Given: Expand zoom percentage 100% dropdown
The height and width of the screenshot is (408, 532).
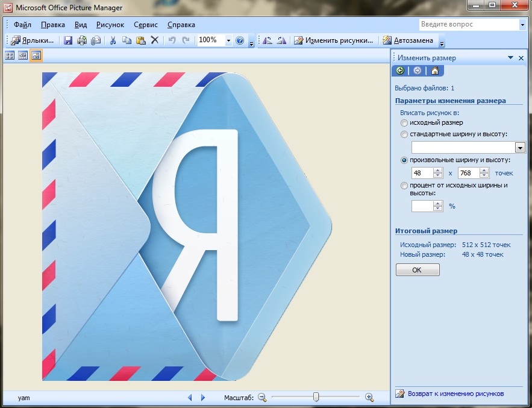Looking at the screenshot, I should (x=228, y=40).
